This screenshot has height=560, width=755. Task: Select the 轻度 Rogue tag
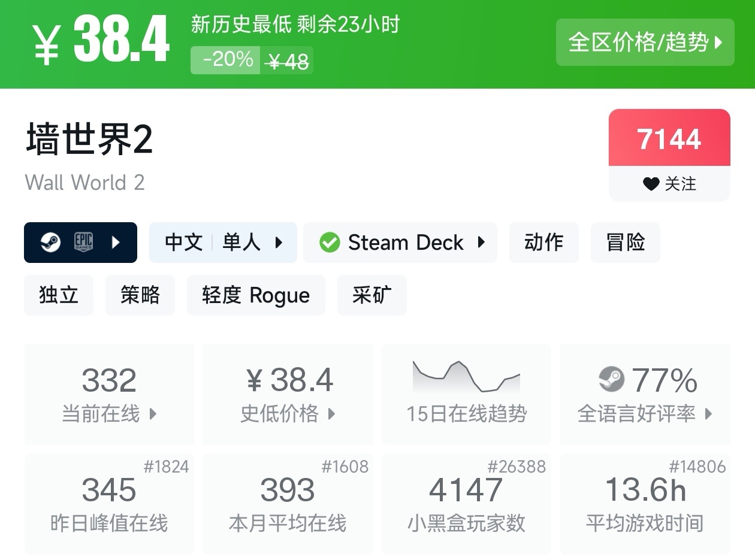[x=256, y=295]
